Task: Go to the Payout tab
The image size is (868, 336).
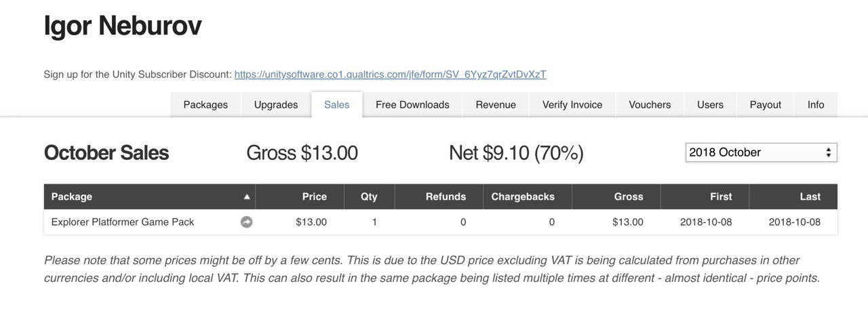Action: pyautogui.click(x=766, y=104)
